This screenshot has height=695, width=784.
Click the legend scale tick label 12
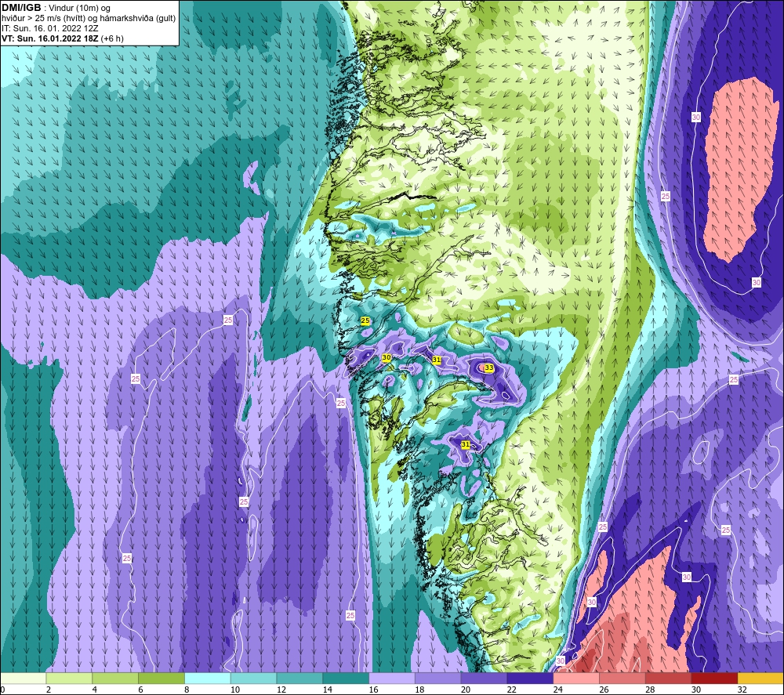tap(281, 690)
